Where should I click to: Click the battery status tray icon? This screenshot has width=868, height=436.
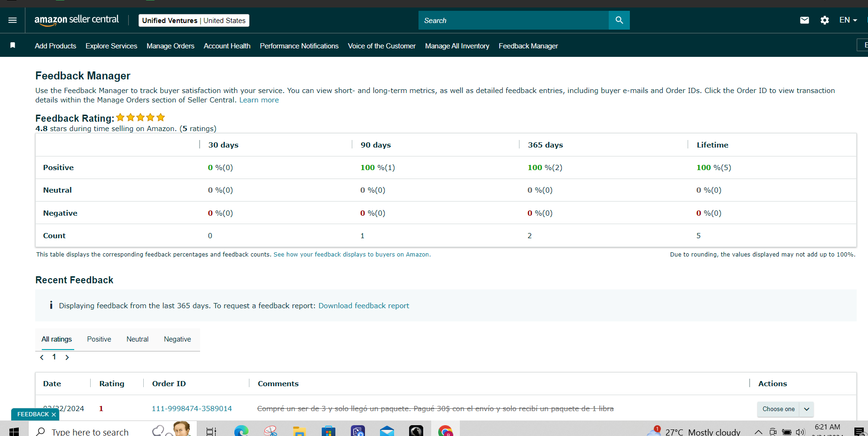[787, 432]
